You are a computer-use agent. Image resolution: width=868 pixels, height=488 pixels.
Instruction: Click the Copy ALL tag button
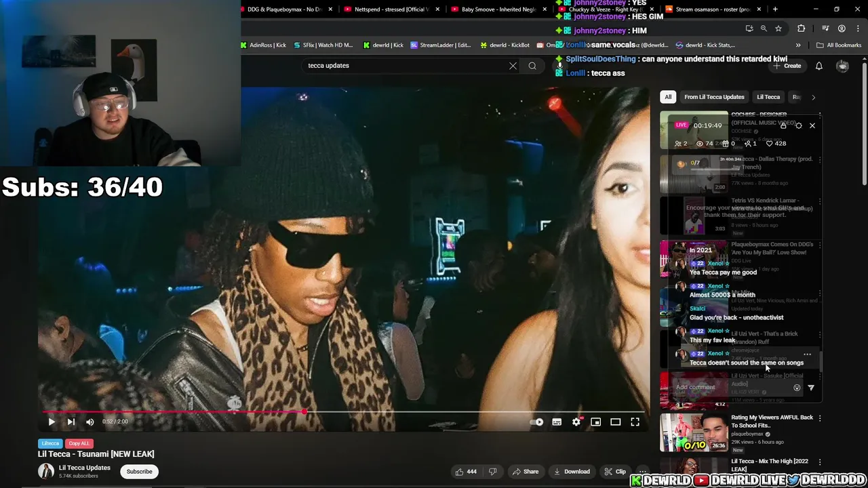(x=79, y=443)
